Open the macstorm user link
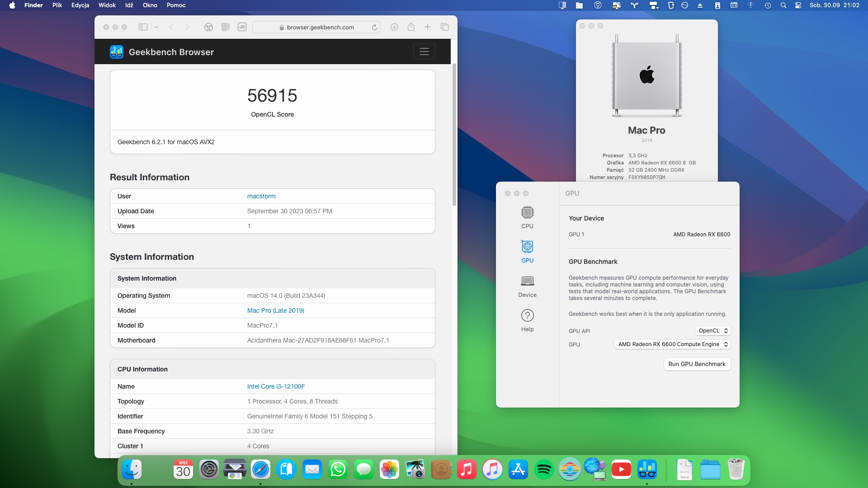Screen dimensions: 868x488 click(x=261, y=196)
